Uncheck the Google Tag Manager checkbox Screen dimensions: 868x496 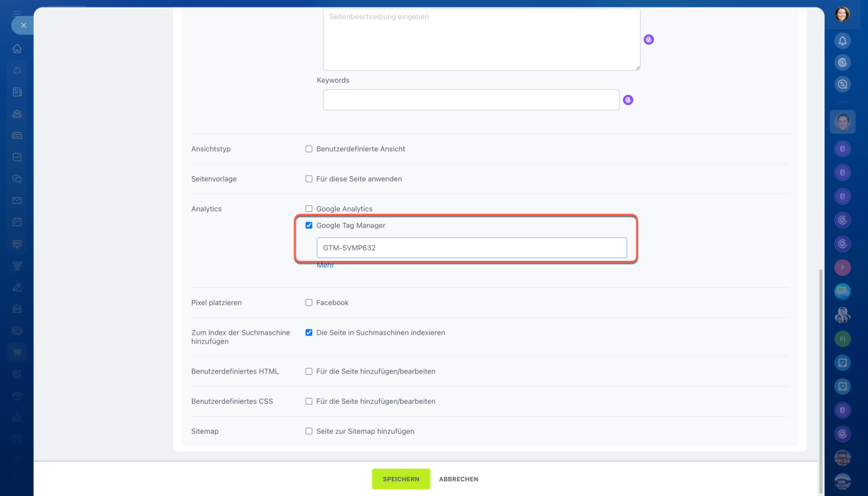click(x=309, y=226)
